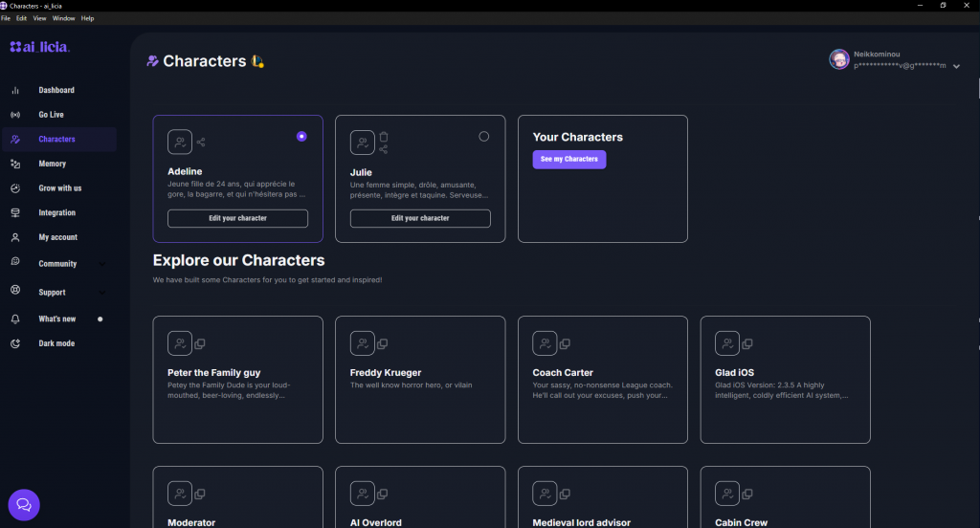Expand the Community sidebar section
980x528 pixels.
[x=102, y=264]
